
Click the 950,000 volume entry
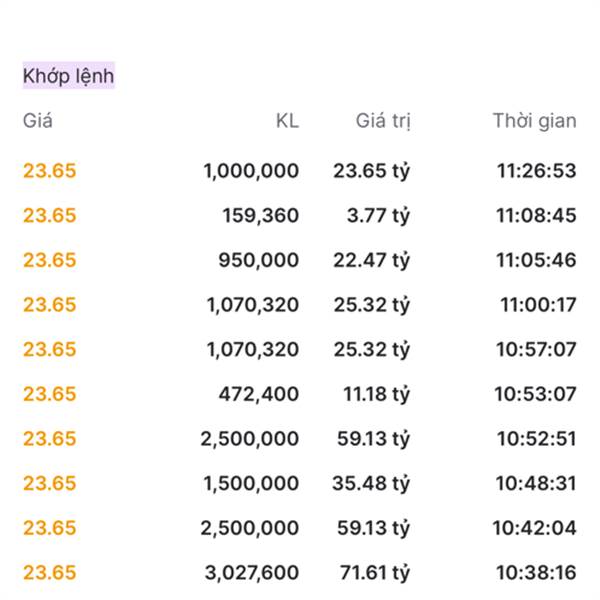pos(258,260)
